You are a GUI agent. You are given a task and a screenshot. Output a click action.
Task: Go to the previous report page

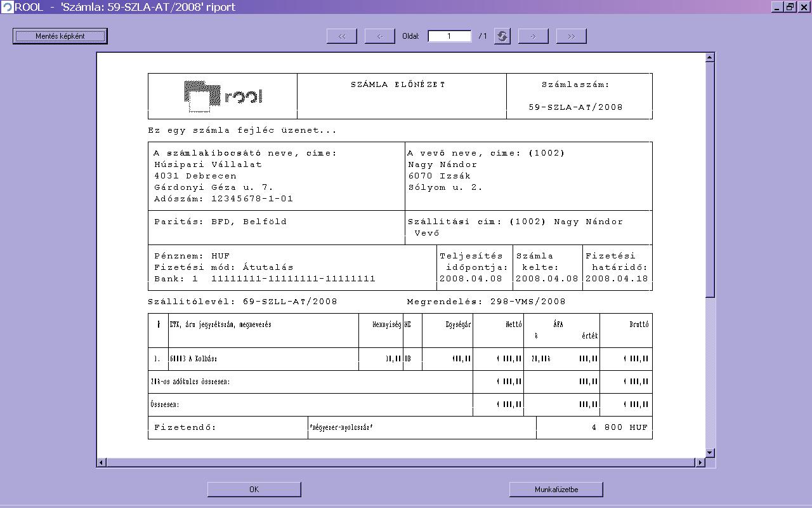(379, 36)
